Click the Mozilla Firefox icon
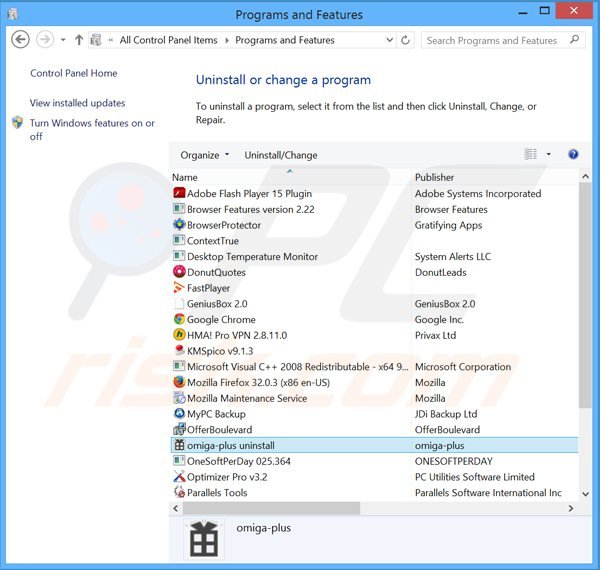 pos(179,382)
